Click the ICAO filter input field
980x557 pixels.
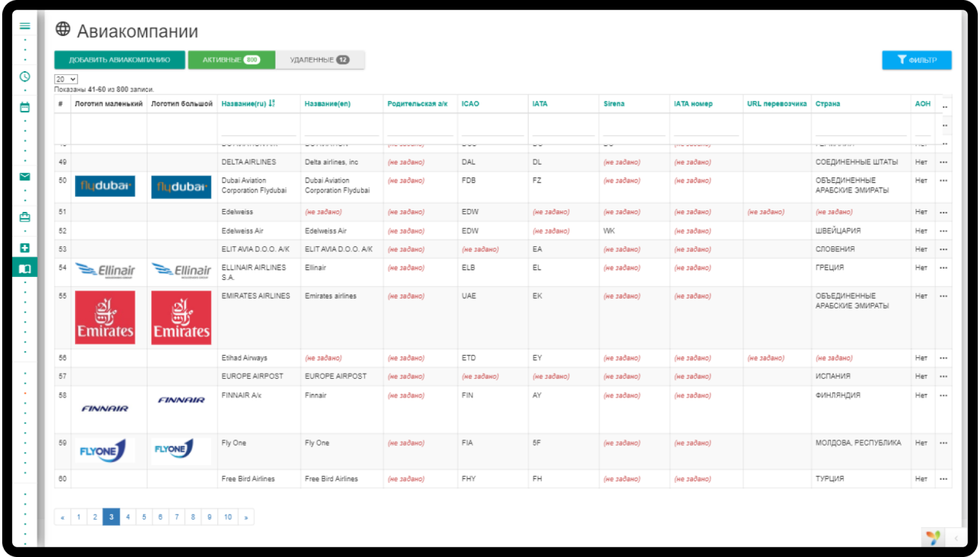[x=493, y=127]
